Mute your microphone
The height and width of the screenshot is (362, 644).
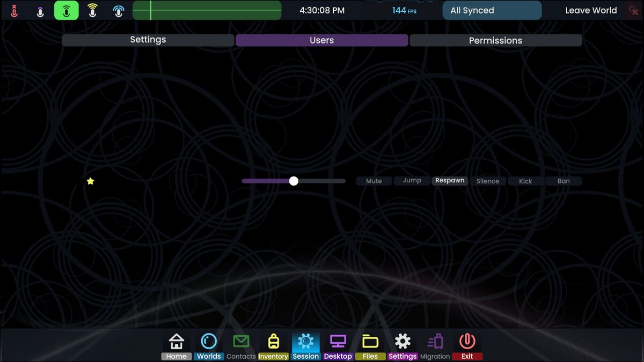click(14, 10)
